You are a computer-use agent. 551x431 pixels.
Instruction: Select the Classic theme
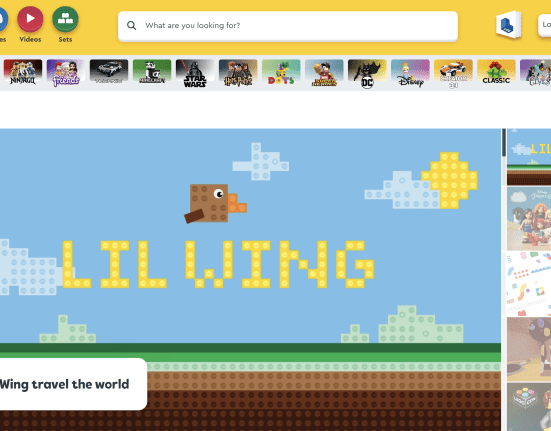(496, 73)
